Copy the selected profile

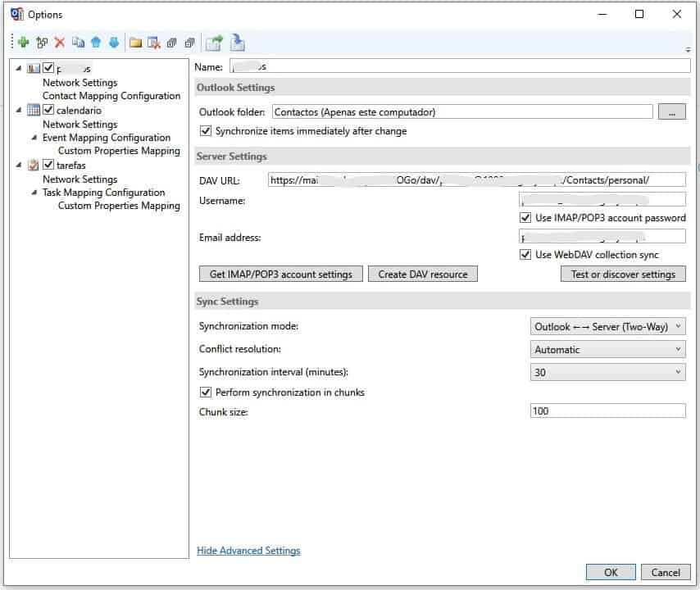pyautogui.click(x=78, y=43)
